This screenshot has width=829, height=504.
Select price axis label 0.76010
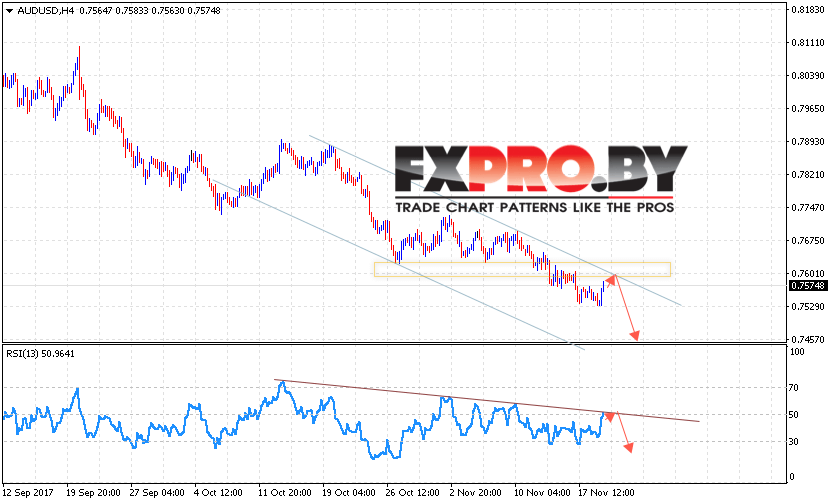click(x=808, y=273)
